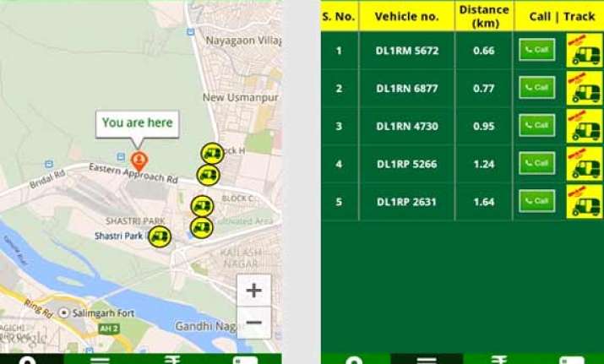Screen dimensions: 604x364
Task: Track auto DL1RM 5672 icon
Action: pyautogui.click(x=585, y=51)
